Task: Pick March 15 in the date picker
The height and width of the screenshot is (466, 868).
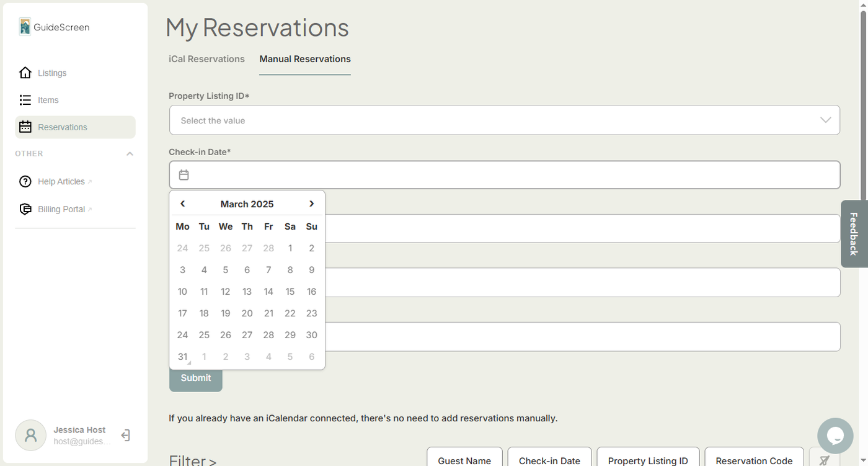Action: pos(290,292)
